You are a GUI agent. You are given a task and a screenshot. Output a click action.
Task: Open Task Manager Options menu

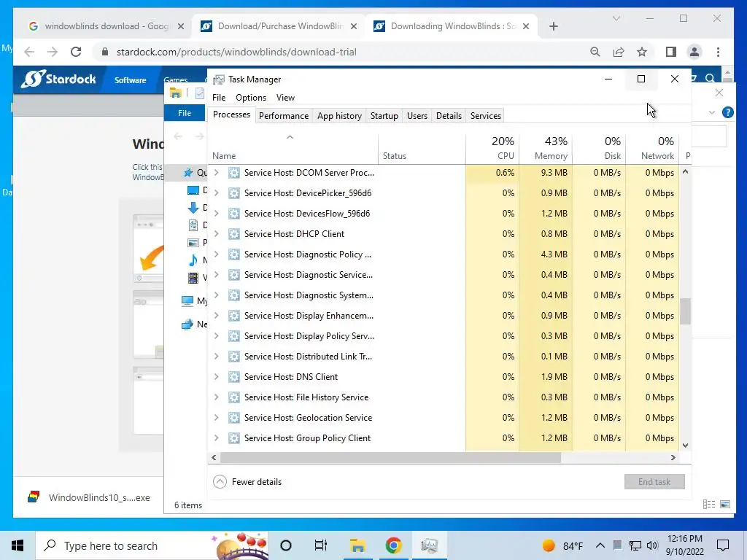[x=251, y=98]
